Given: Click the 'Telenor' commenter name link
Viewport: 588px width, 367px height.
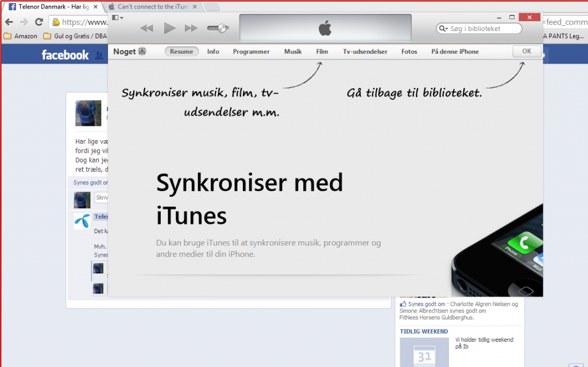Looking at the screenshot, I should 101,217.
